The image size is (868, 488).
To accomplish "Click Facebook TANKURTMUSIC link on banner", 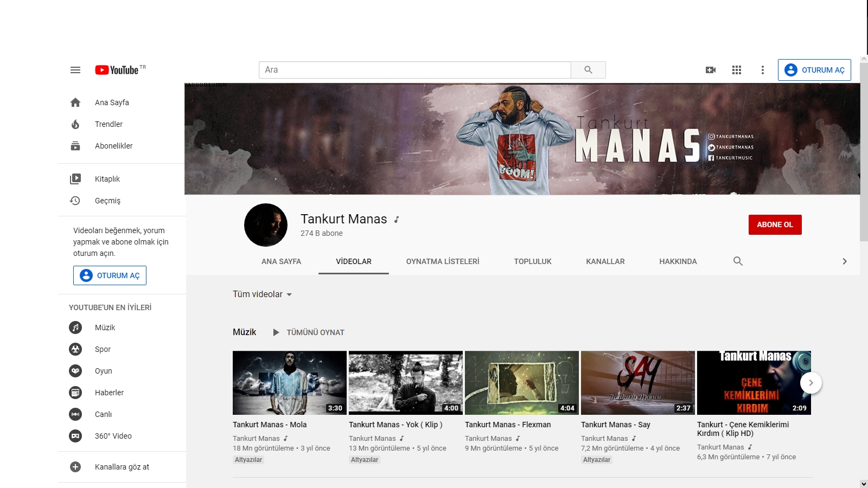I will [x=730, y=158].
